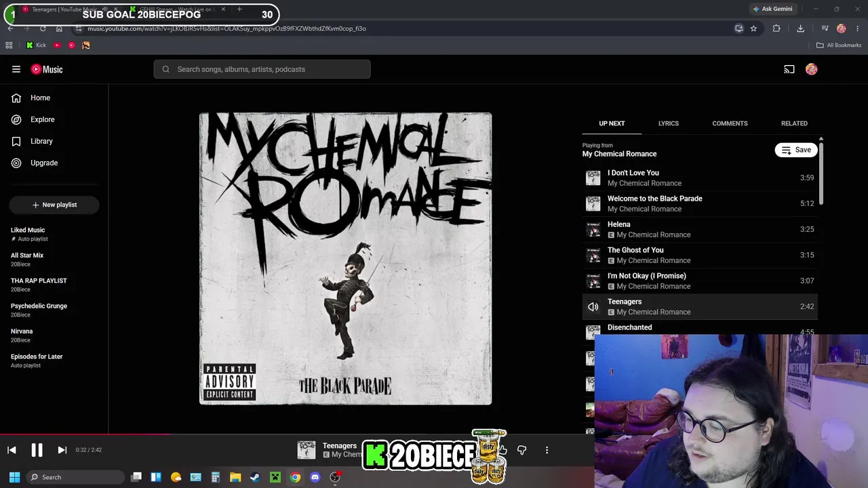The height and width of the screenshot is (488, 868).
Task: Dislike the song with thumbs down
Action: pyautogui.click(x=521, y=450)
